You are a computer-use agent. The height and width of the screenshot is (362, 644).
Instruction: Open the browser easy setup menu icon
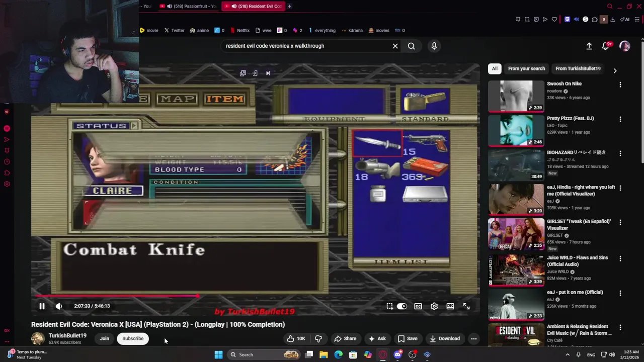(636, 20)
